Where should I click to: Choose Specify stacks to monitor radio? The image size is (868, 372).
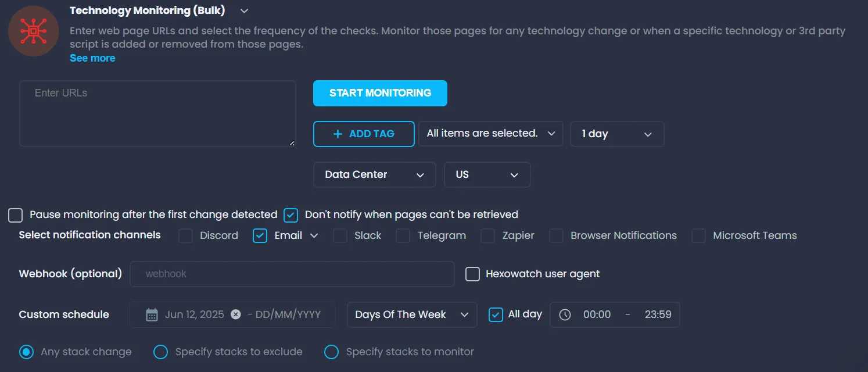coord(331,352)
